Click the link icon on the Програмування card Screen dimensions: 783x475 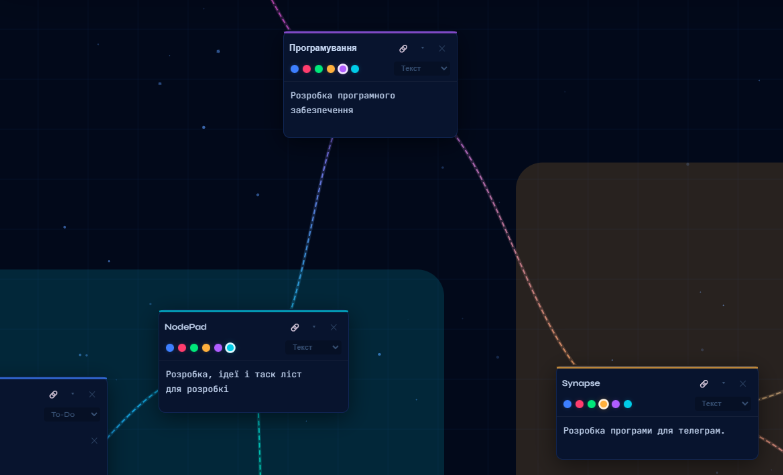403,48
